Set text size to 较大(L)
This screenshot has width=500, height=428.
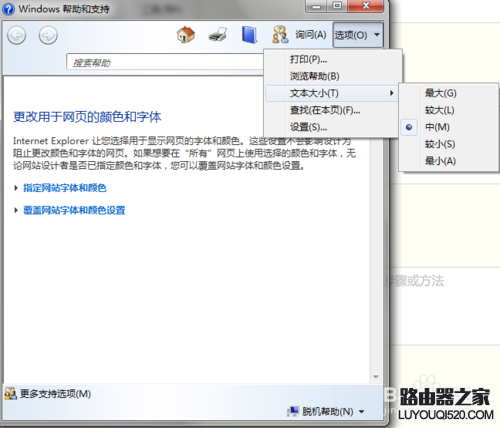click(x=449, y=110)
